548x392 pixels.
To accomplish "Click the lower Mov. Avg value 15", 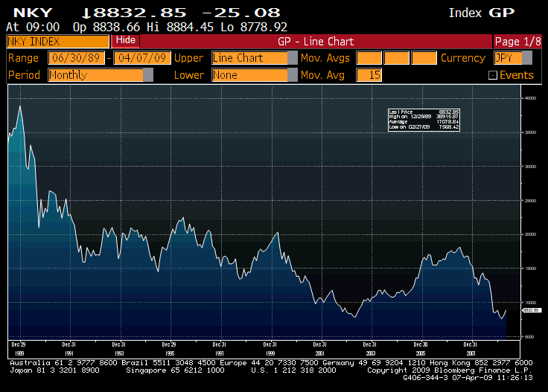I will (369, 74).
